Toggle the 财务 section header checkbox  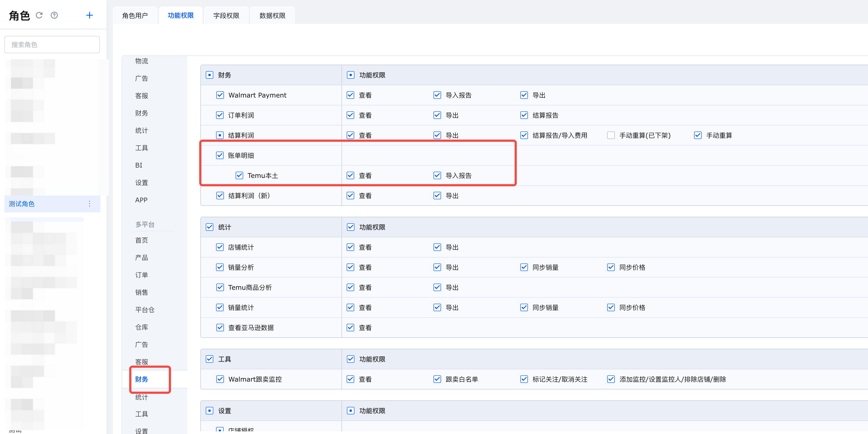(x=210, y=75)
